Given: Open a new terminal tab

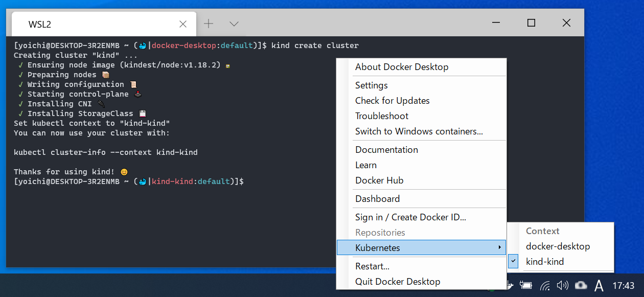Looking at the screenshot, I should click(x=209, y=24).
